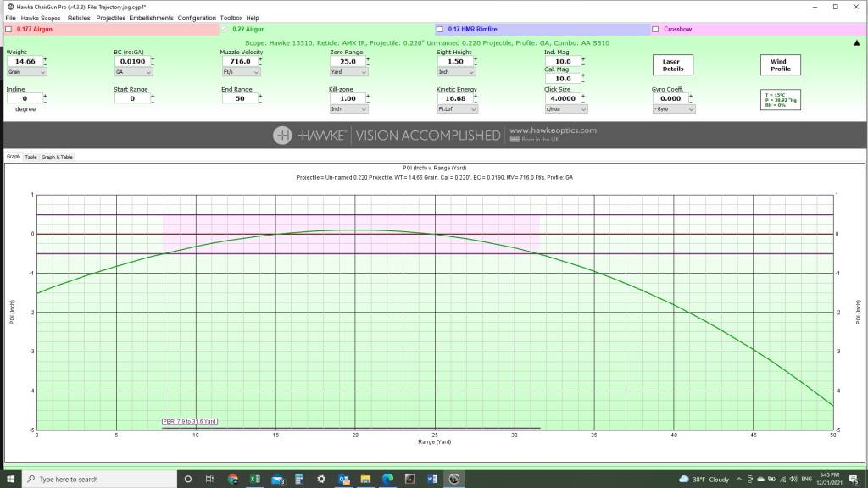Open Outlook from the taskbar
The image size is (868, 488).
(x=344, y=480)
